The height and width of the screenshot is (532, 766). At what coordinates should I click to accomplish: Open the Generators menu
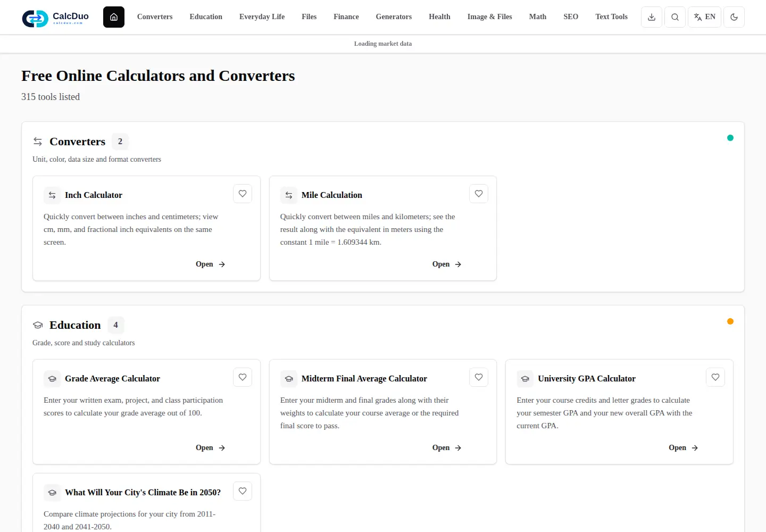click(x=394, y=17)
